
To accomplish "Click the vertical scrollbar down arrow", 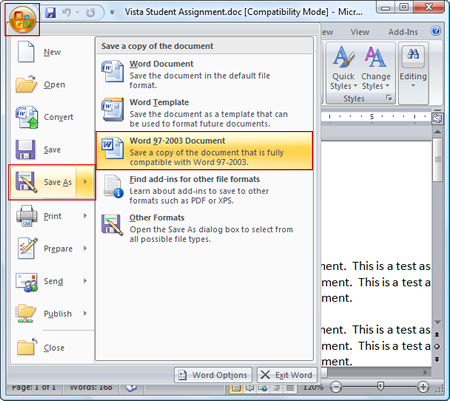I will click(437, 322).
